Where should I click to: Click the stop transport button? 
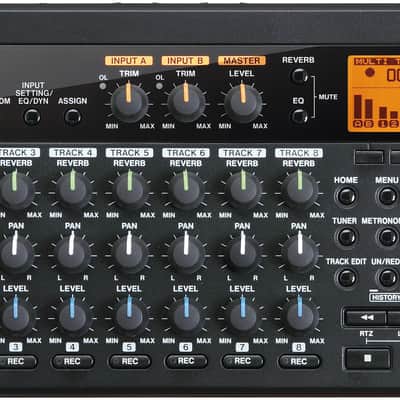(368, 358)
